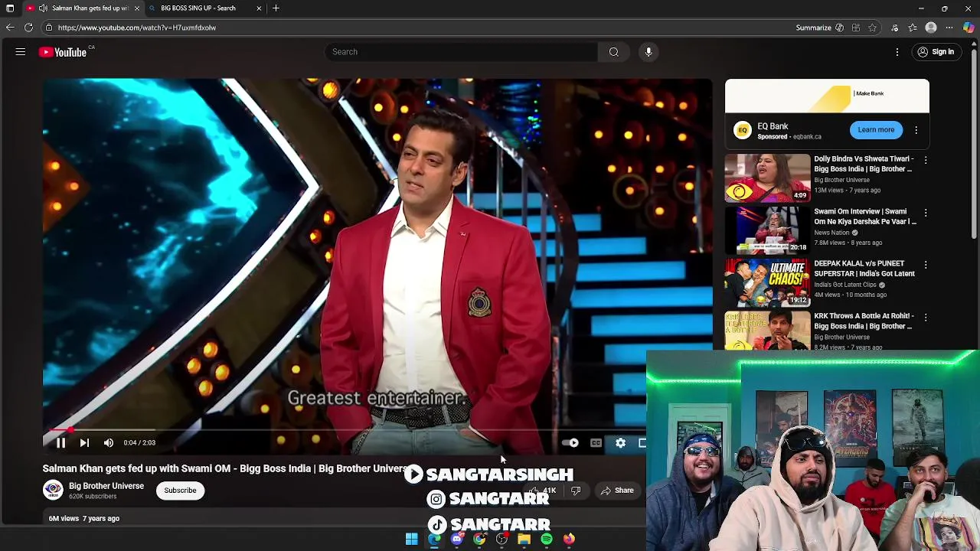Open more options for Dolly Bindra video

(x=926, y=161)
